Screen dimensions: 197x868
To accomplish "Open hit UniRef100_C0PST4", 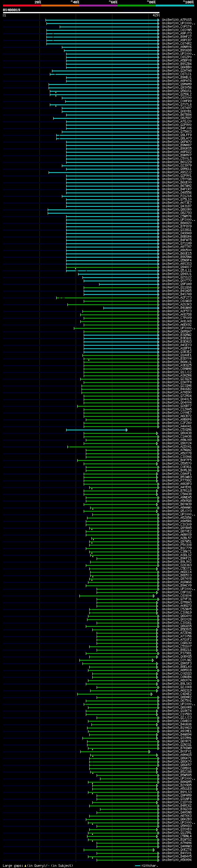I will (x=177, y=27).
